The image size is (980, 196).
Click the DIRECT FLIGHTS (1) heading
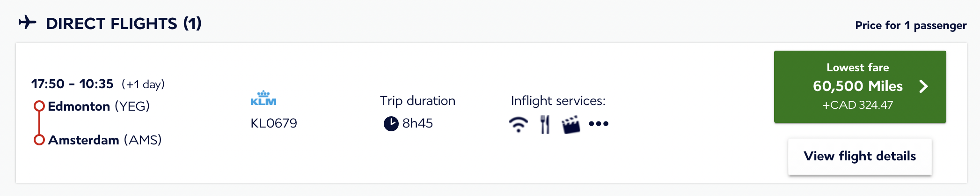pos(124,23)
